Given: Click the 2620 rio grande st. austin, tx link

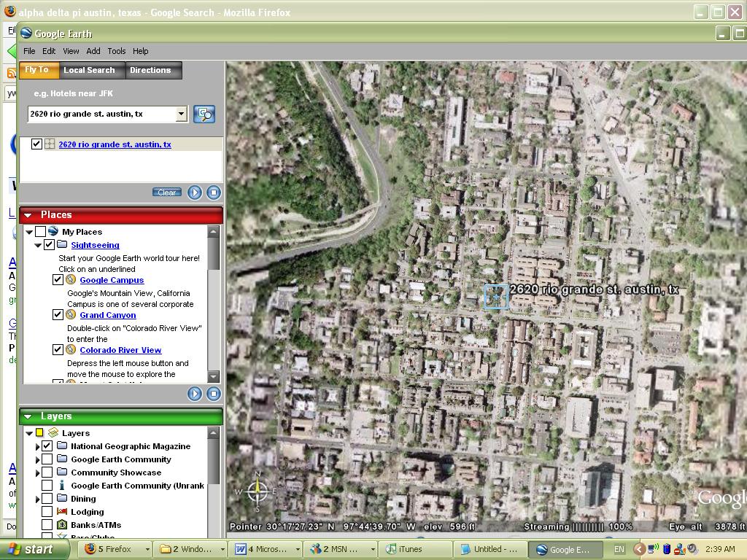Looking at the screenshot, I should coord(115,144).
